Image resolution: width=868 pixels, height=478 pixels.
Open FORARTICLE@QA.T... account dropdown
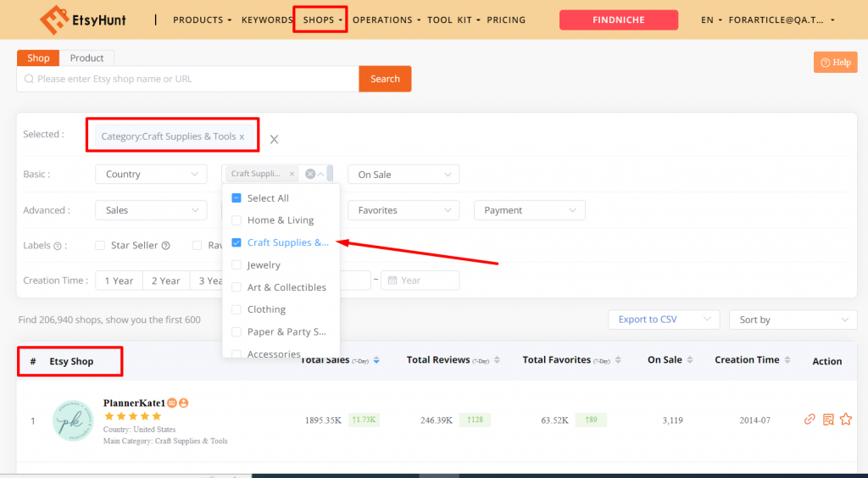pyautogui.click(x=782, y=20)
